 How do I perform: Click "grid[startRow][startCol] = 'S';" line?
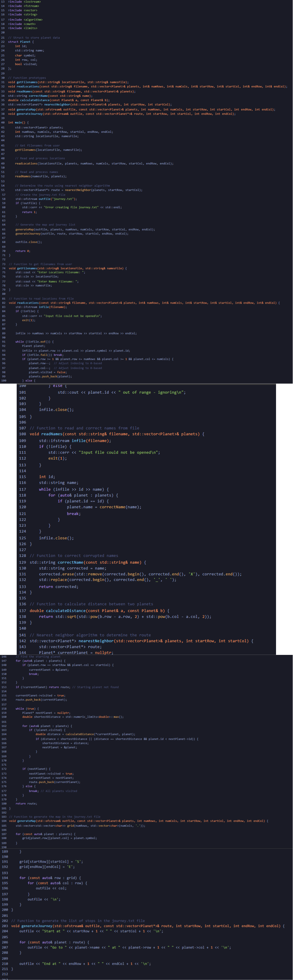(51, 862)
